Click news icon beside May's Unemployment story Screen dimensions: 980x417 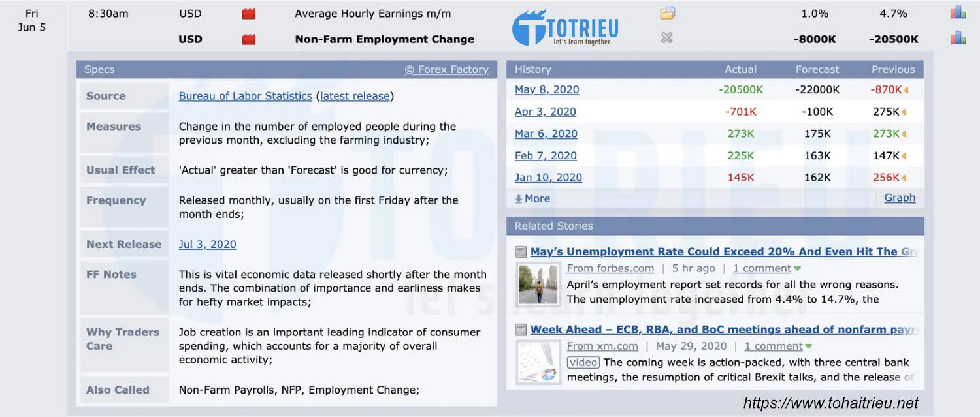click(x=521, y=252)
